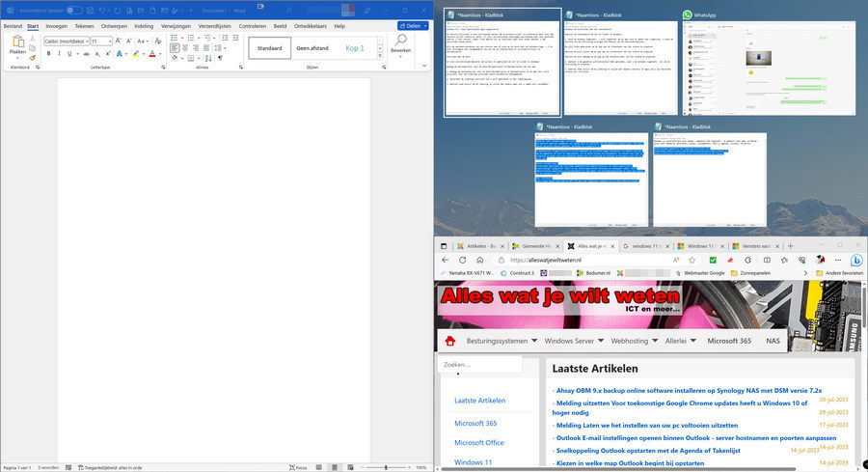Toggle Italic formatting in Word ribbon
The image size is (868, 472).
(59, 54)
